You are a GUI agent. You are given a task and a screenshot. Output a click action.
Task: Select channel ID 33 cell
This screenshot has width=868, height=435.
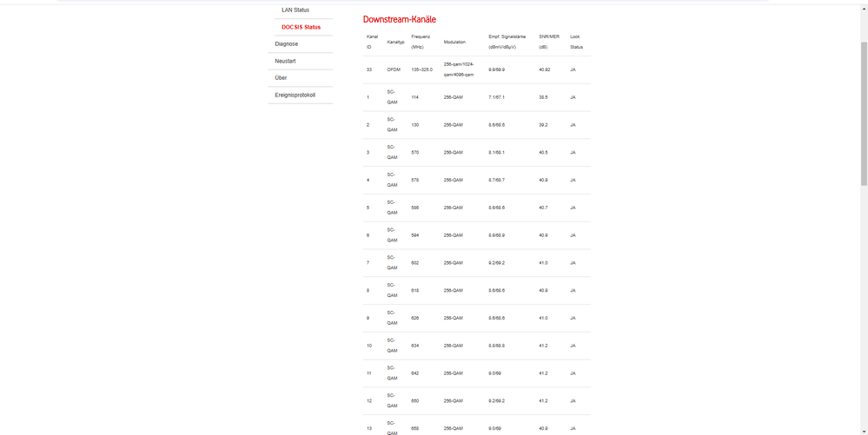coord(368,69)
